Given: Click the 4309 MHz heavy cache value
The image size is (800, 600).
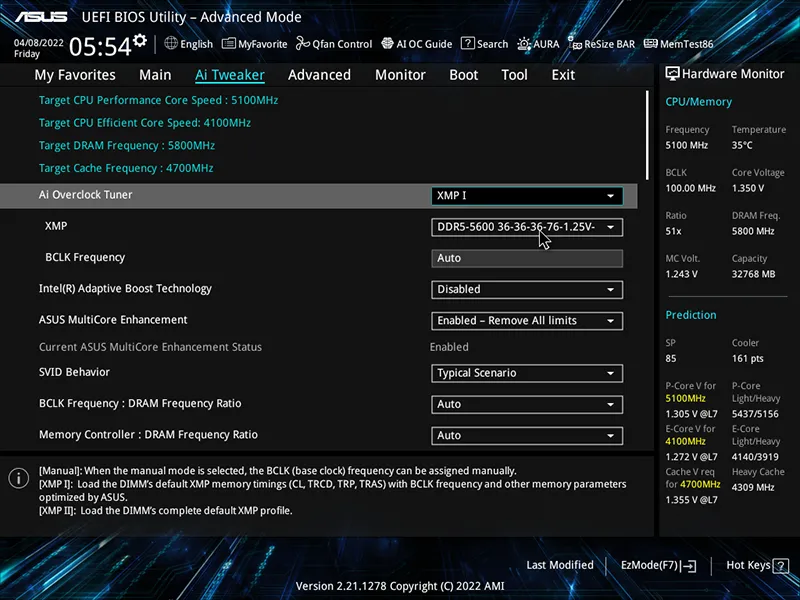Looking at the screenshot, I should pos(753,488).
